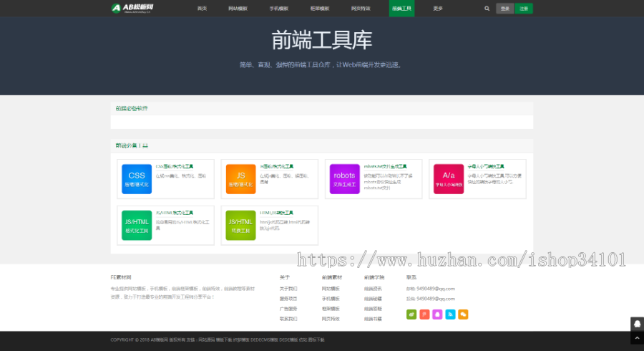Click the purple robots file generator icon

coord(344,179)
